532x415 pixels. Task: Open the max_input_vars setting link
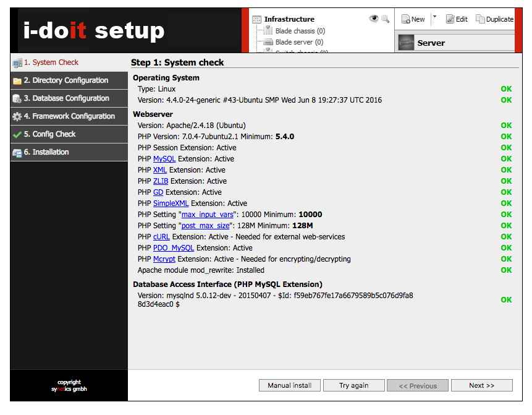[208, 215]
